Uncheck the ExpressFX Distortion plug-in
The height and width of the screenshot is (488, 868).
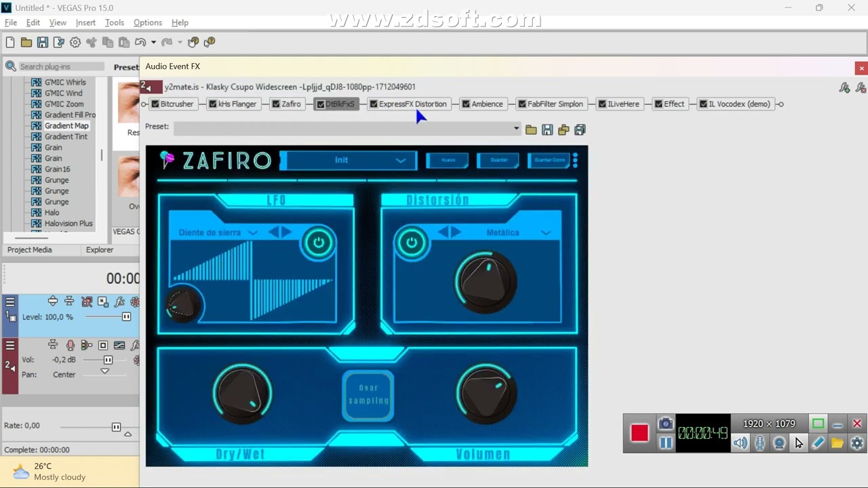374,104
